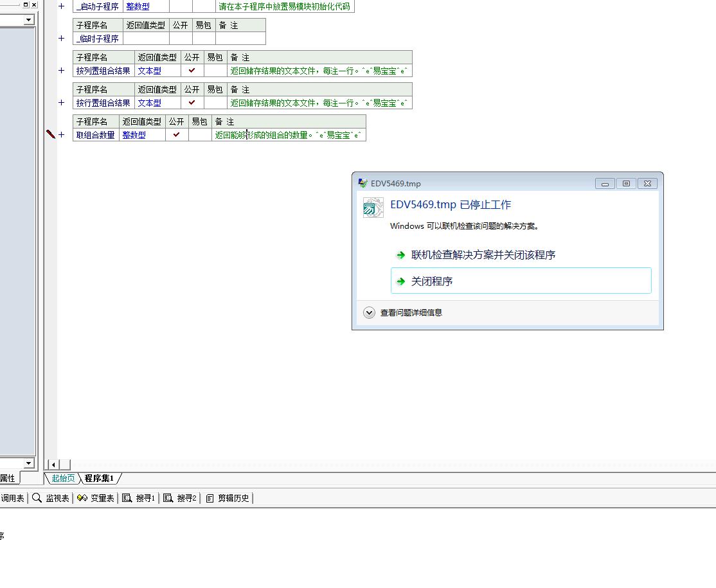Click the EDV5469.tmp dialog title icon
The height and width of the screenshot is (588, 716).
(x=362, y=183)
